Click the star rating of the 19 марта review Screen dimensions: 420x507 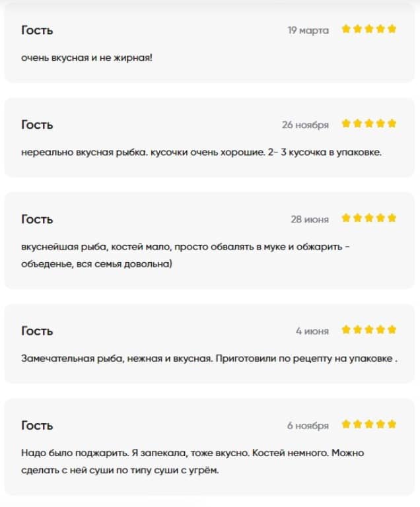368,29
